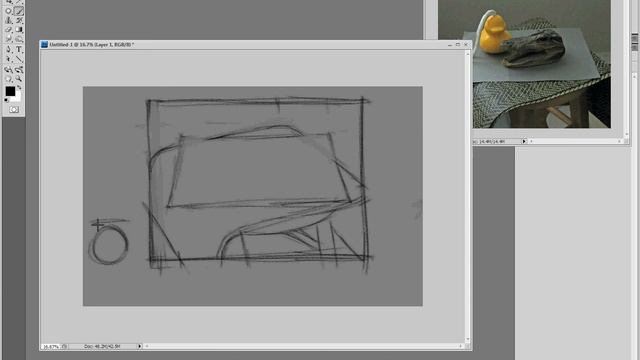This screenshot has height=360, width=640.
Task: Select the Gradient tool
Action: pos(19,30)
